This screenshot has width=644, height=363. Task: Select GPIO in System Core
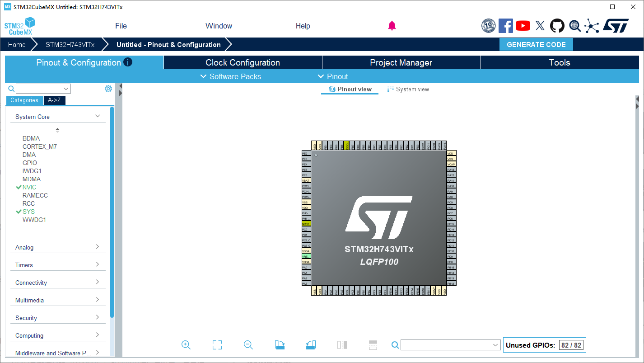tap(30, 163)
